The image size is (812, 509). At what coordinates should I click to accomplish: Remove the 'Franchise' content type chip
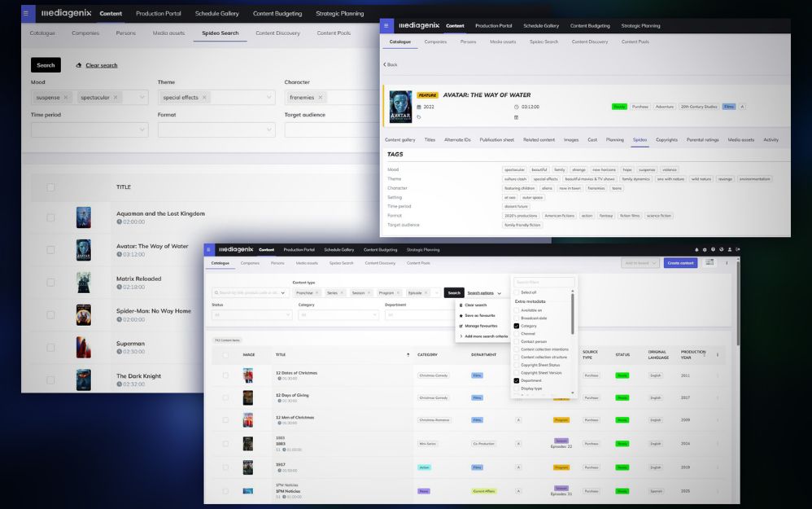coord(317,292)
